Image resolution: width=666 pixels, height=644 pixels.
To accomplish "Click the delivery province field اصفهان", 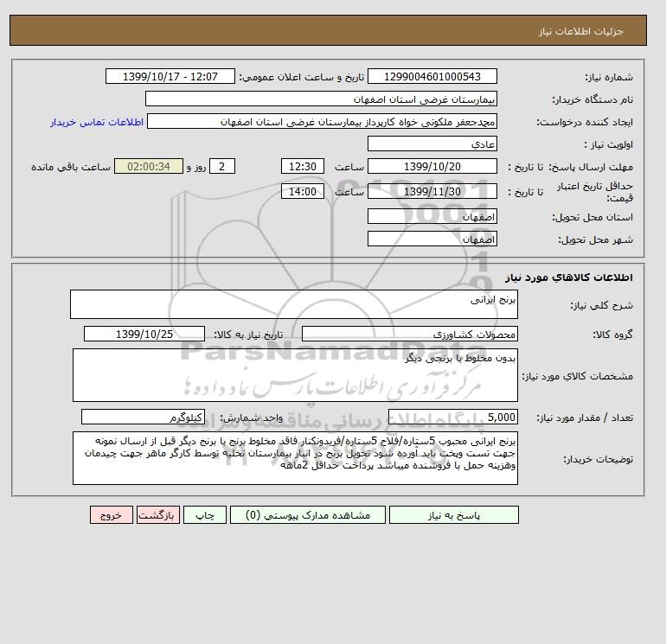I will 432,216.
